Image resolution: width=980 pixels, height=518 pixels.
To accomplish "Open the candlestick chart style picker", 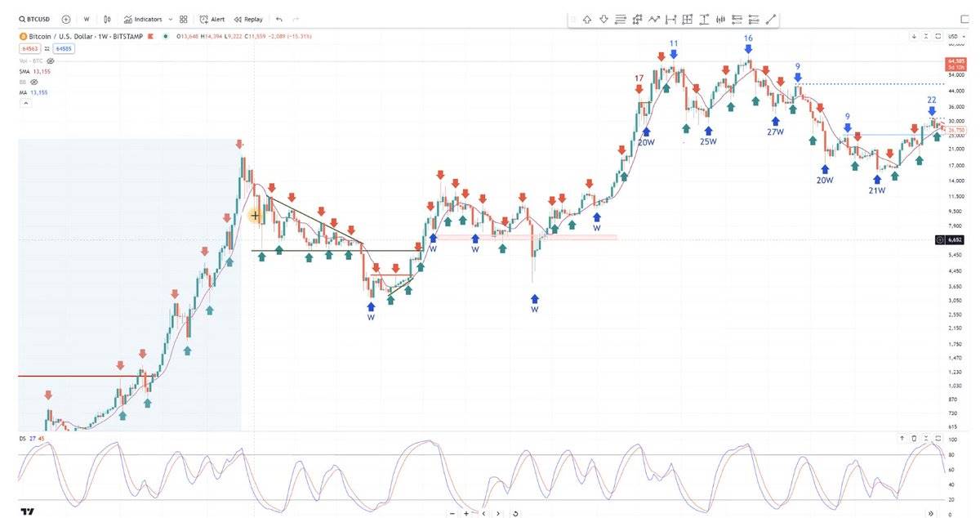I will coord(107,19).
